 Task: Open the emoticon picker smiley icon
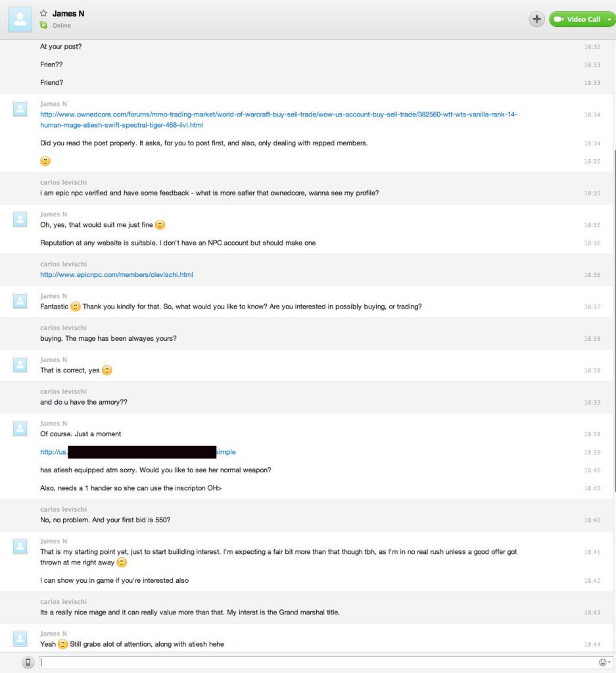pos(603,662)
